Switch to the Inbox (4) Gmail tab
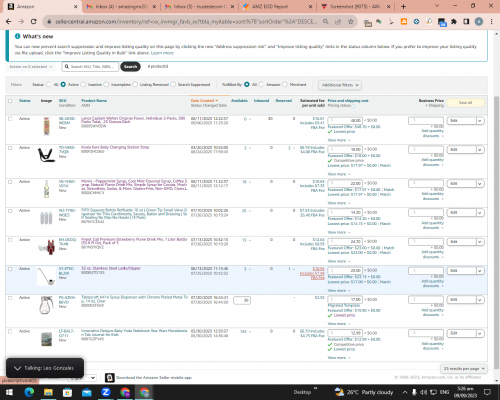500x400 pixels. click(121, 6)
